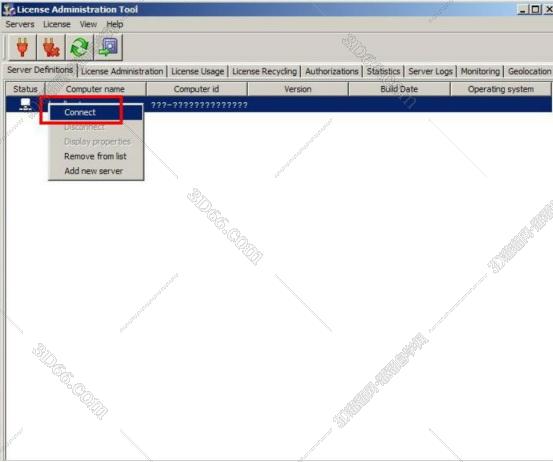The width and height of the screenshot is (553, 462).
Task: Open the Help menu
Action: click(115, 24)
